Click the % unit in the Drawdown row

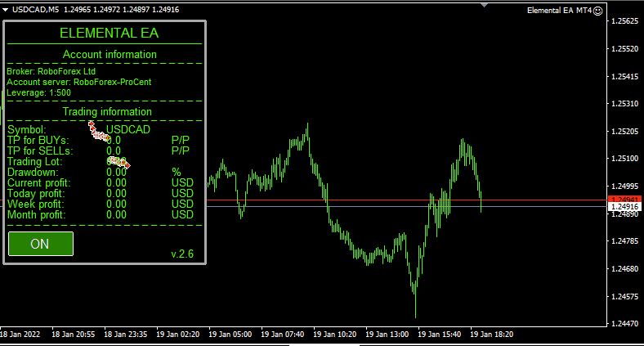click(177, 172)
